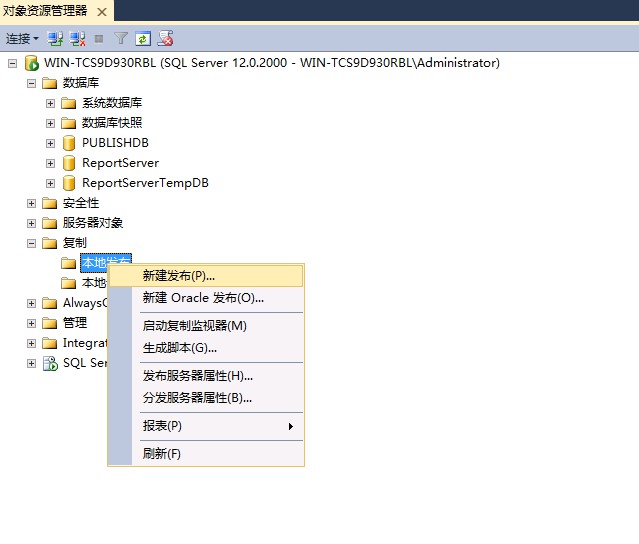639x544 pixels.
Task: Click the disconnect server toolbar icon
Action: click(x=77, y=38)
